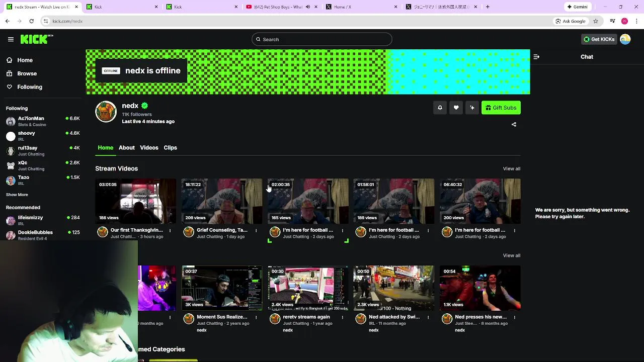The width and height of the screenshot is (644, 362).
Task: Open Following in sidebar
Action: pos(30,87)
